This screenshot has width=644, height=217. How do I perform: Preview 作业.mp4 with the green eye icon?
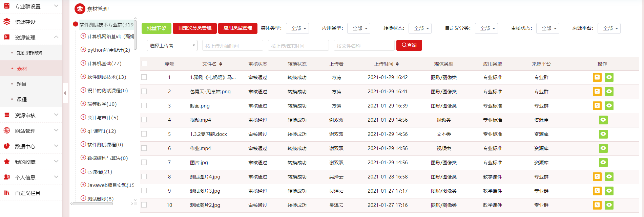click(603, 148)
